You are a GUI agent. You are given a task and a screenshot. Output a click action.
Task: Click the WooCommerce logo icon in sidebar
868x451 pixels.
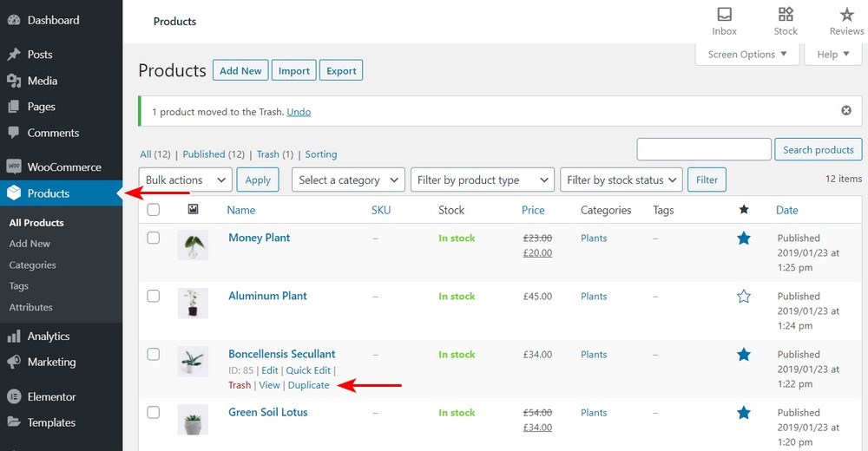tap(14, 167)
